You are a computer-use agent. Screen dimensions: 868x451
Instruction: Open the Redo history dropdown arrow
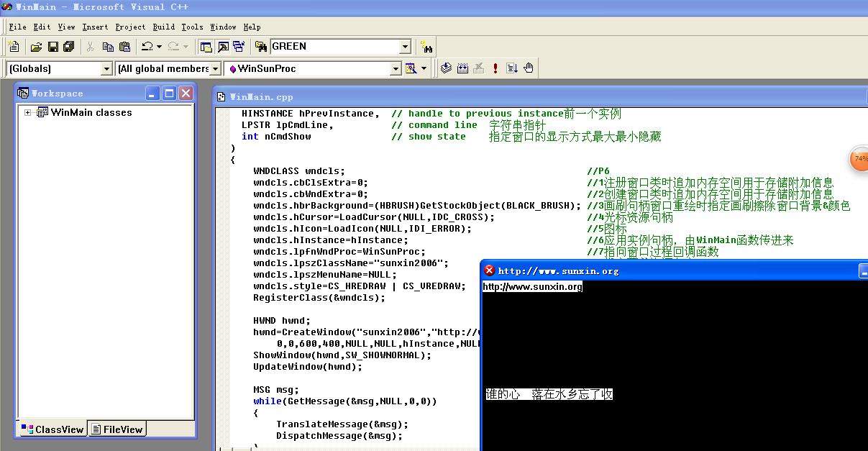click(x=186, y=47)
